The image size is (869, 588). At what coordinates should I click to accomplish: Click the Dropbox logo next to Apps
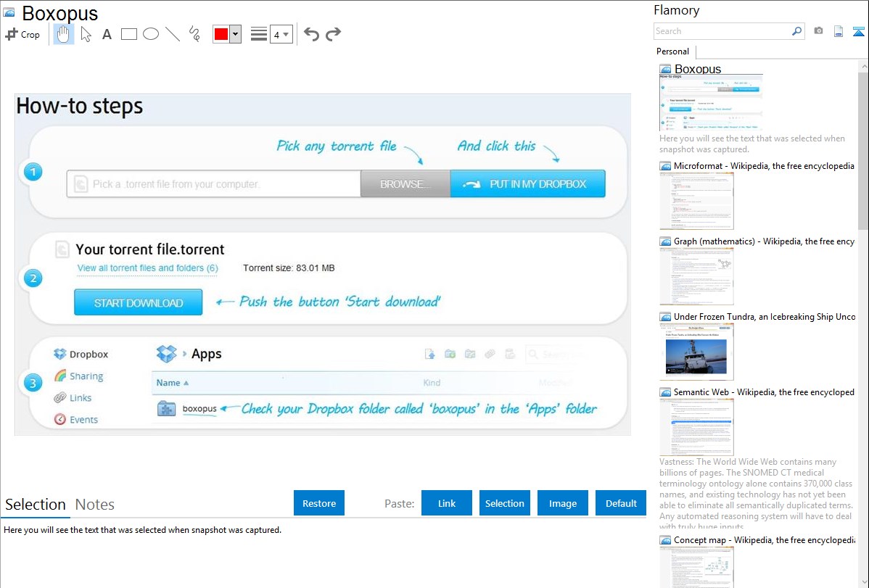pyautogui.click(x=166, y=354)
